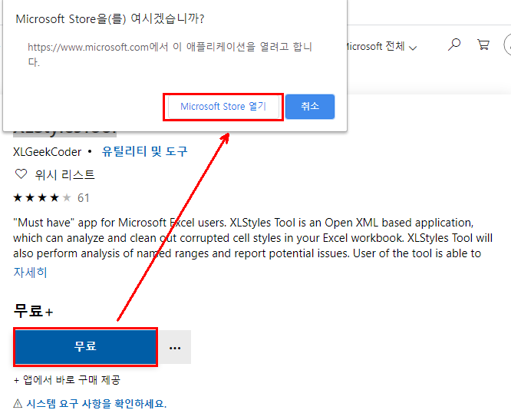Screen dimensions: 511x420
Task: Click the blue 무료 get button
Action: 85,346
